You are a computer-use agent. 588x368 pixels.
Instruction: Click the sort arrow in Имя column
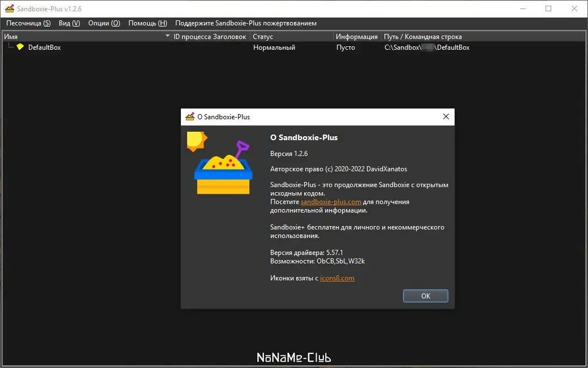tap(167, 36)
